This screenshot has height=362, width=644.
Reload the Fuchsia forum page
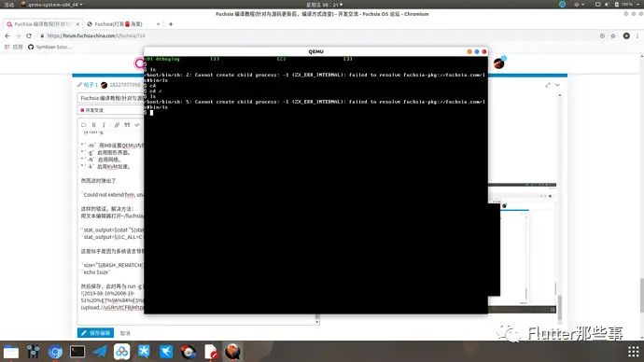pos(29,35)
